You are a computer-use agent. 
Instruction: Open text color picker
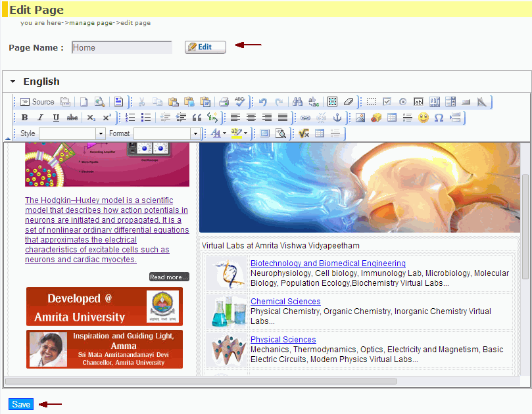click(x=218, y=133)
